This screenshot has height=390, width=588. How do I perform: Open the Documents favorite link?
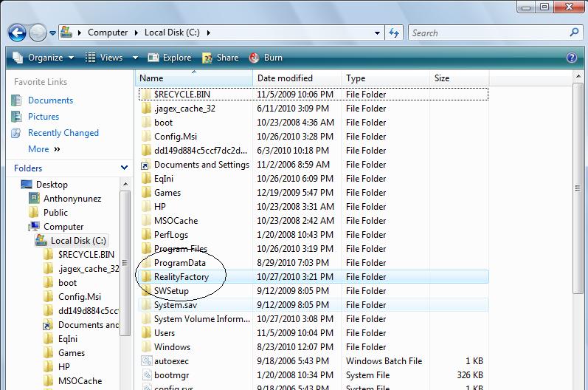(x=50, y=100)
